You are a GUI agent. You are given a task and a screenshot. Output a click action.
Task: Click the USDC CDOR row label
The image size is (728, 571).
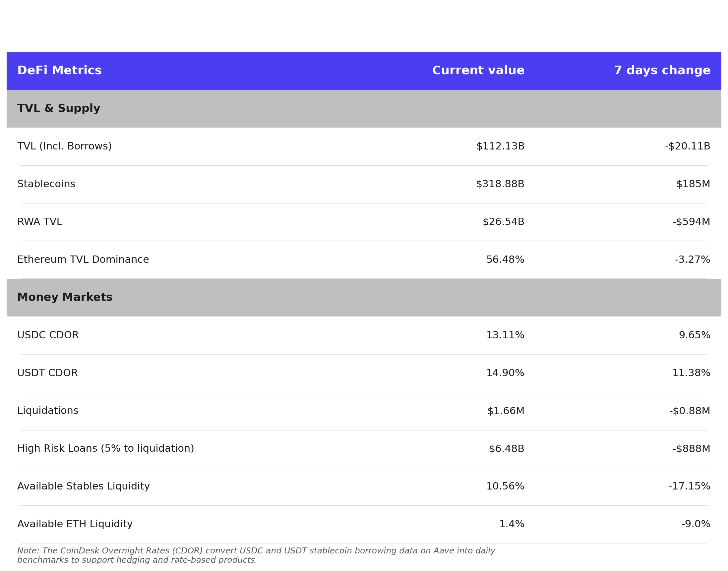[x=48, y=335]
